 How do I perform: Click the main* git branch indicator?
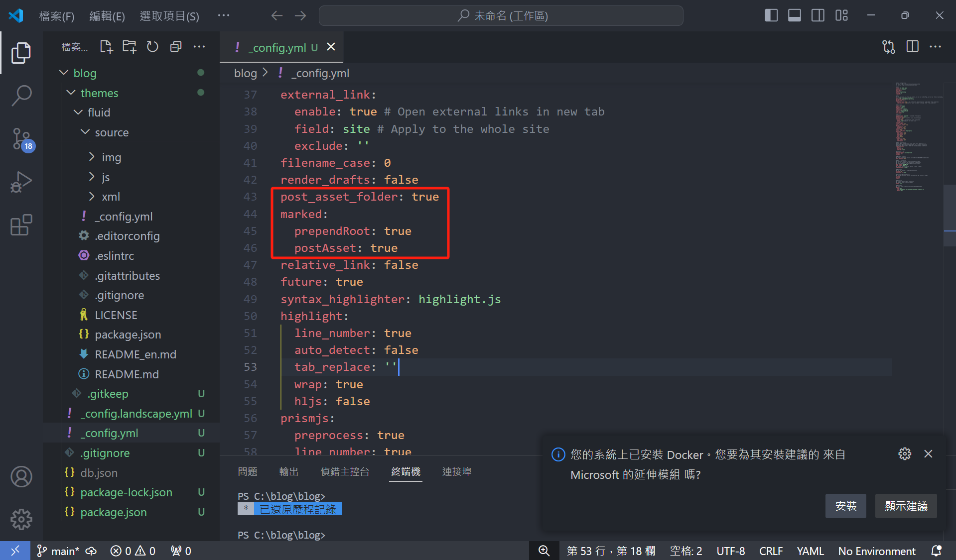click(x=58, y=551)
